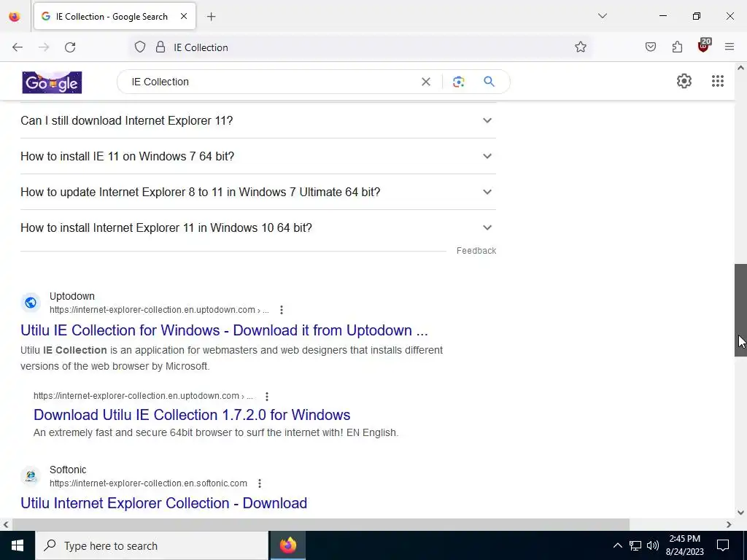Click the horizontal scroll right arrow
This screenshot has height=560, width=747.
[729, 524]
